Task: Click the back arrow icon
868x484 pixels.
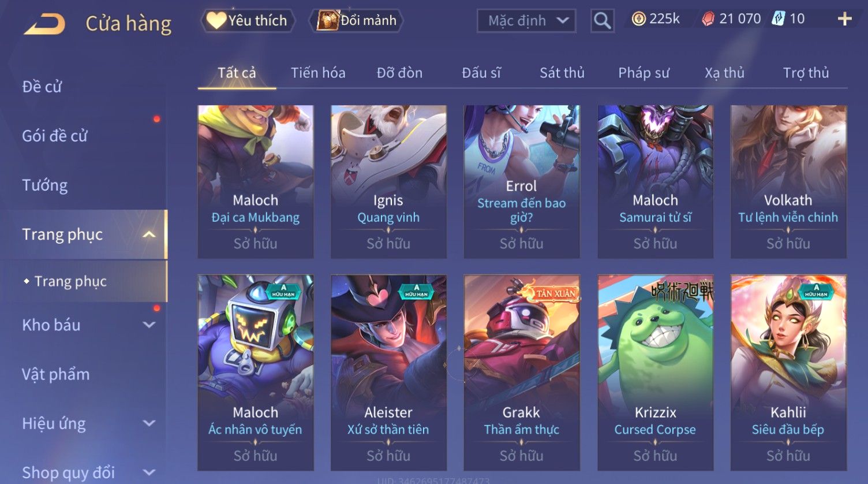Action: point(44,24)
